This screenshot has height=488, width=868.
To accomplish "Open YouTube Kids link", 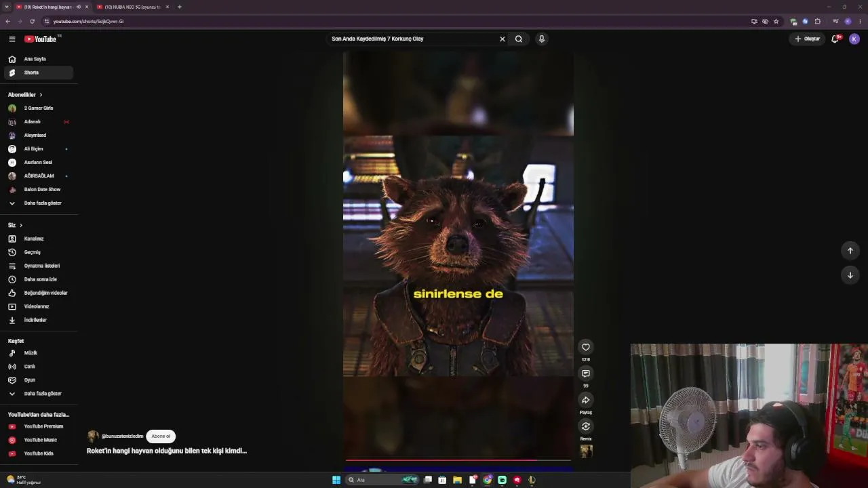I will [x=38, y=453].
